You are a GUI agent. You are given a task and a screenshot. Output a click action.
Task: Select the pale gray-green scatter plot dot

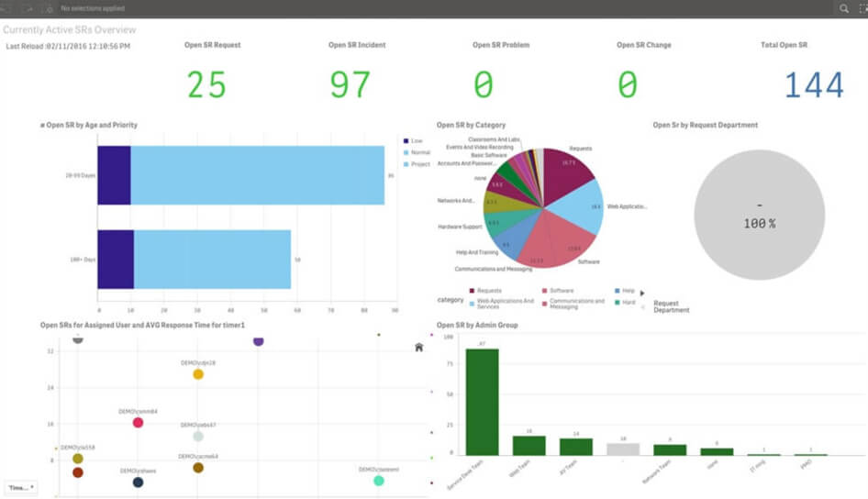(198, 437)
